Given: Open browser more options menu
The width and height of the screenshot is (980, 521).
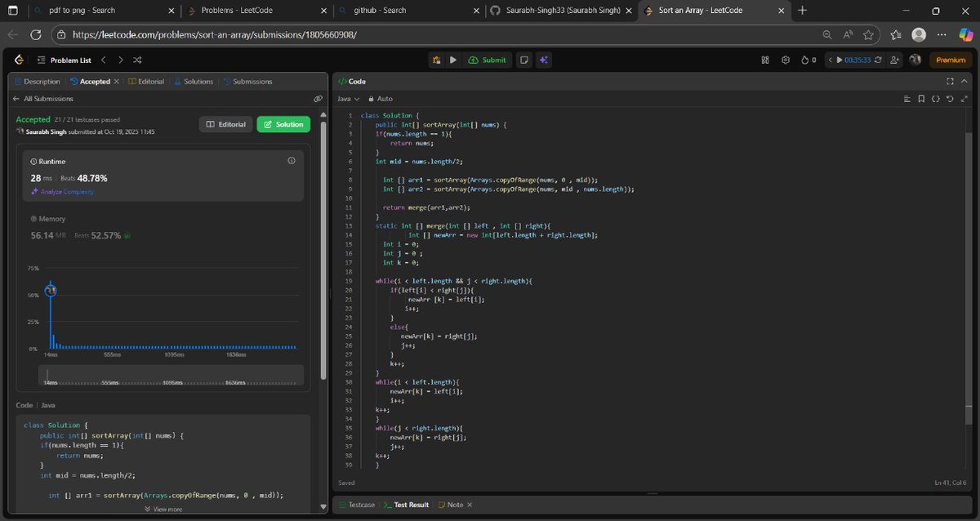Looking at the screenshot, I should [x=942, y=35].
